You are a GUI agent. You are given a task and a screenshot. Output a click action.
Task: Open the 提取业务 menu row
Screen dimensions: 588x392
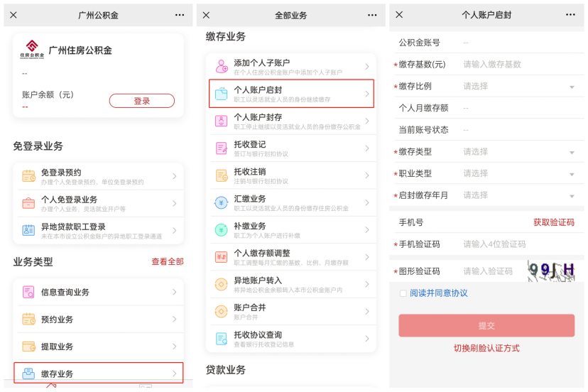tap(98, 347)
